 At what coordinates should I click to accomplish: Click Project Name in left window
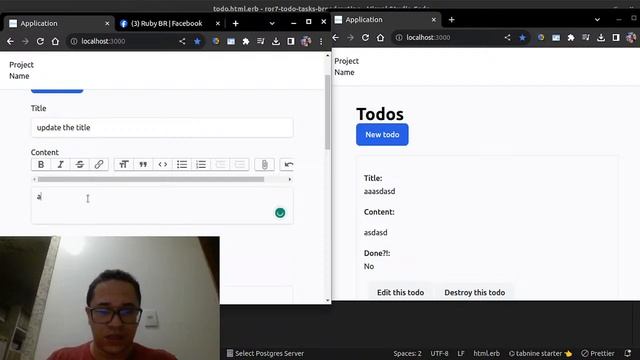pyautogui.click(x=21, y=70)
